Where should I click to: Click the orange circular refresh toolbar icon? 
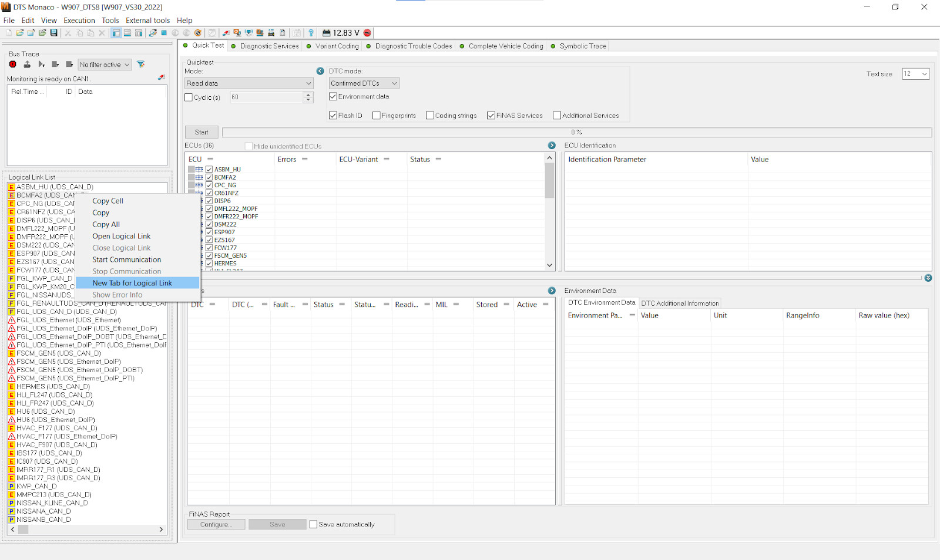pyautogui.click(x=198, y=33)
